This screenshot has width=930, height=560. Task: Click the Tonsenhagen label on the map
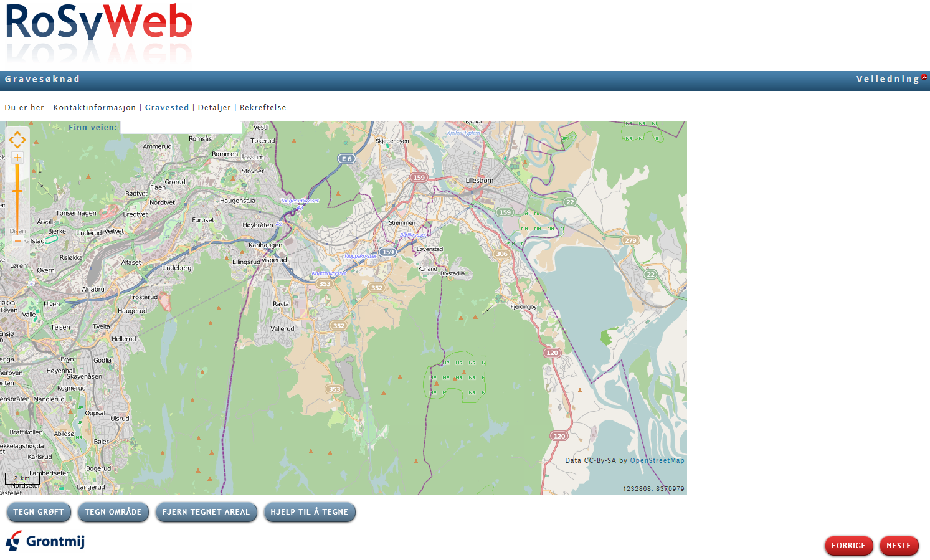coord(76,213)
